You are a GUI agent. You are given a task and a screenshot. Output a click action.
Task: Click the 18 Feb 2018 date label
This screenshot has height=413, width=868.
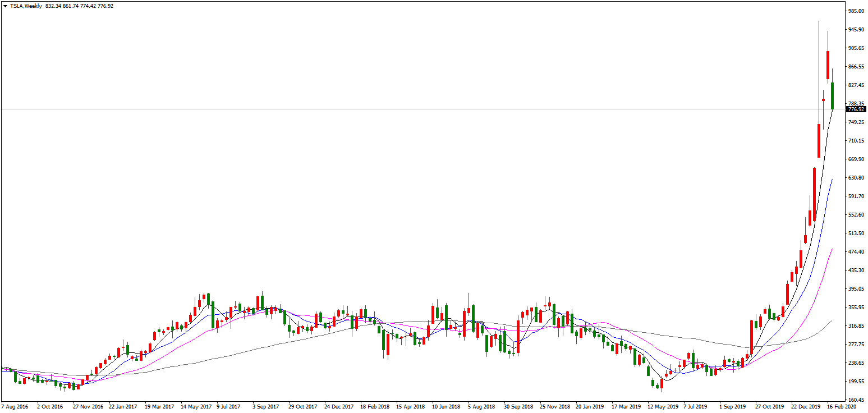(x=375, y=406)
